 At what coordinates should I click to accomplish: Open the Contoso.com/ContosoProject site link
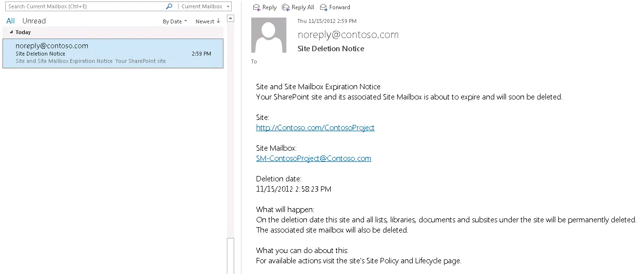(x=315, y=128)
